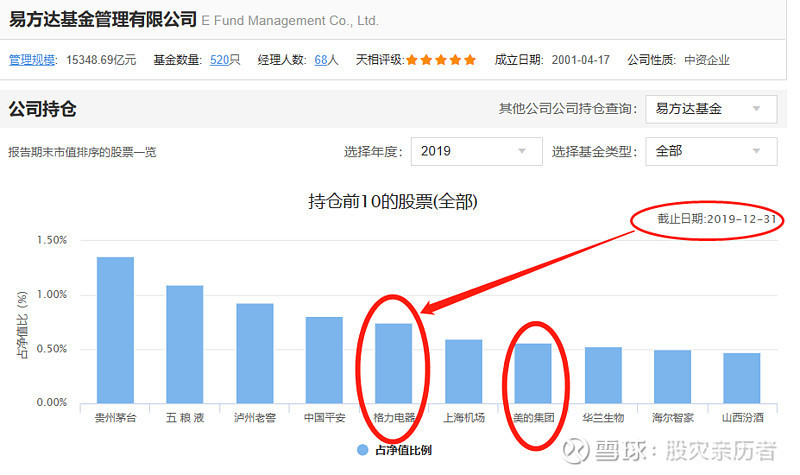Open the 2019 year dropdown
Screen dimensions: 800x475
tap(477, 151)
